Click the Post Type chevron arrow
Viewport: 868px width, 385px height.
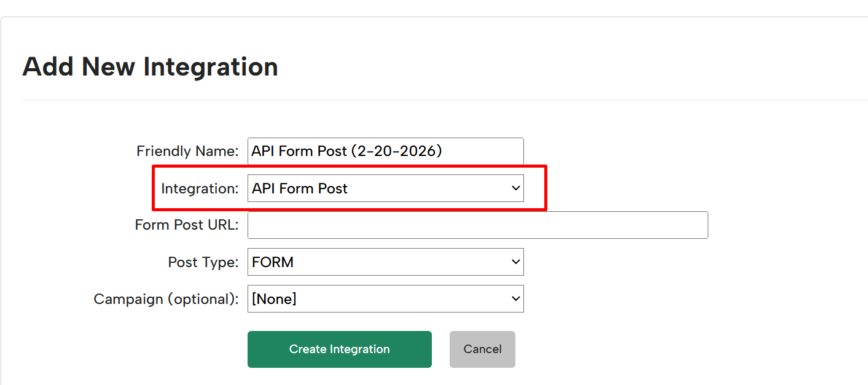515,262
